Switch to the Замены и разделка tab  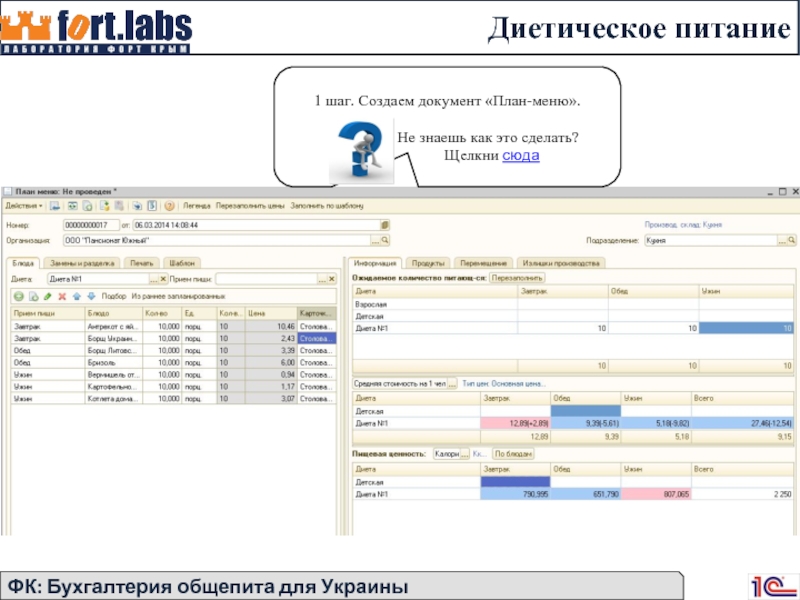82,263
